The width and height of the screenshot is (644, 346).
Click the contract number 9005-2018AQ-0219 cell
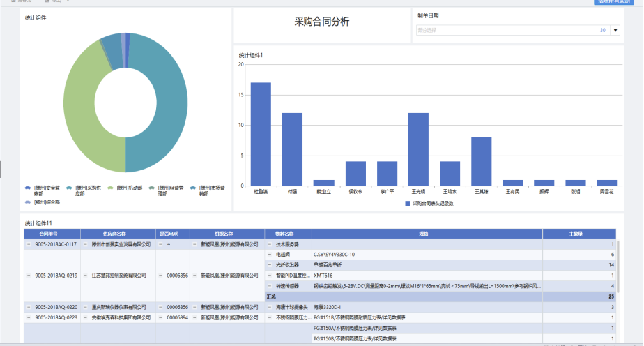[52, 276]
